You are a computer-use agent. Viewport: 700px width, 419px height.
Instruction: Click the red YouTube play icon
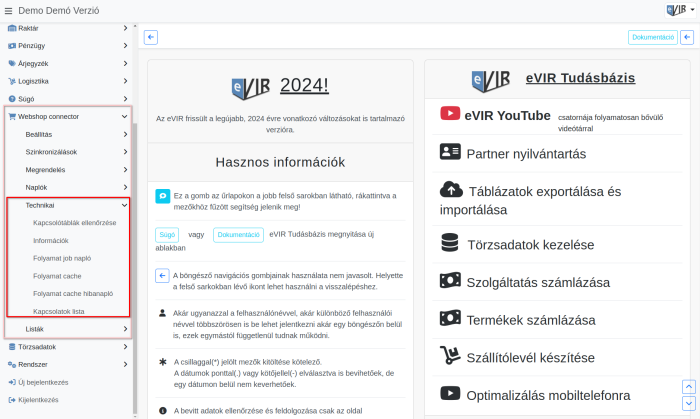point(450,113)
